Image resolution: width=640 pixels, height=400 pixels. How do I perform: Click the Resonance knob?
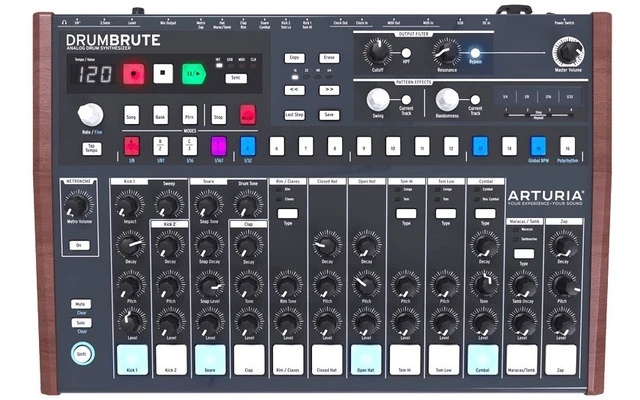point(447,53)
